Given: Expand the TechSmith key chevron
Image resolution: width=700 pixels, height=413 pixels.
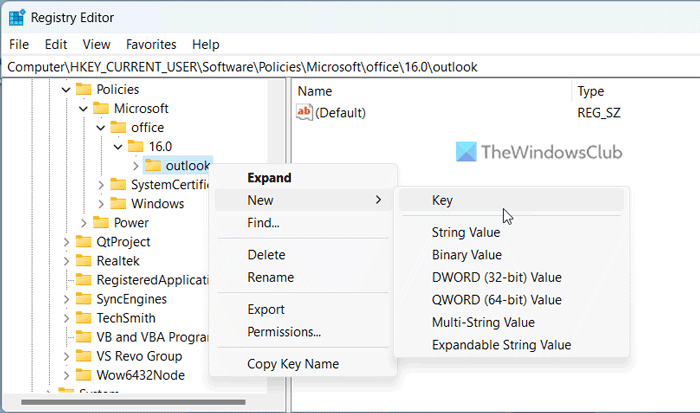Looking at the screenshot, I should coord(66,318).
